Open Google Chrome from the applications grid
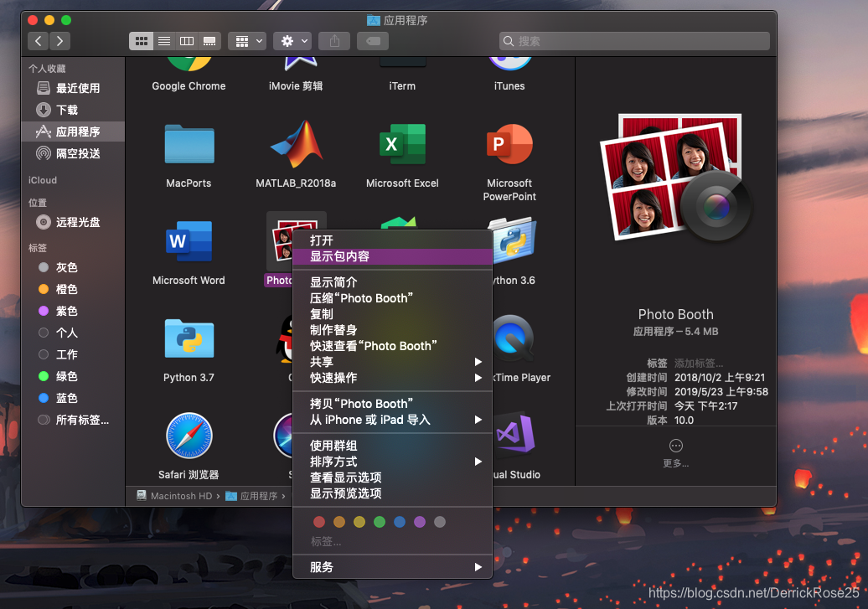This screenshot has width=868, height=609. [189, 63]
